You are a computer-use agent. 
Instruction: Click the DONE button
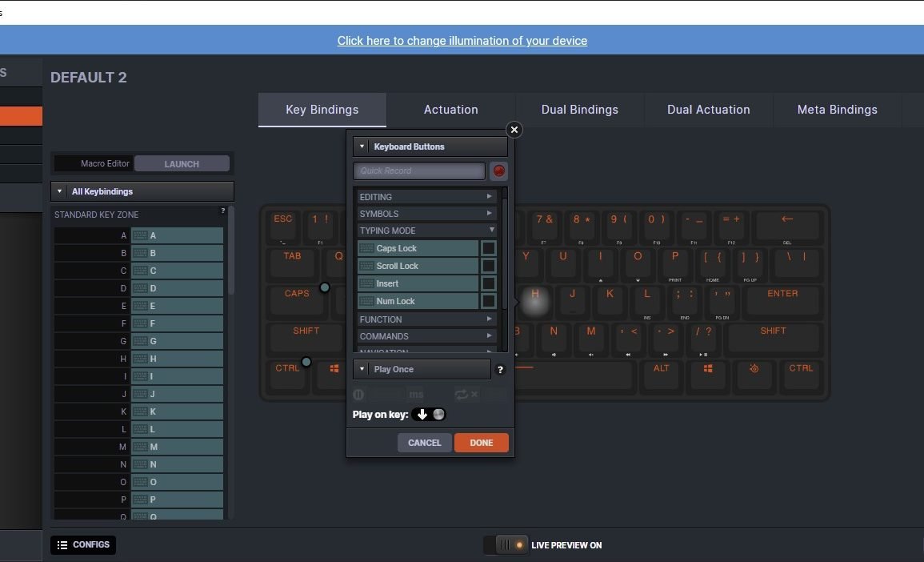[482, 443]
